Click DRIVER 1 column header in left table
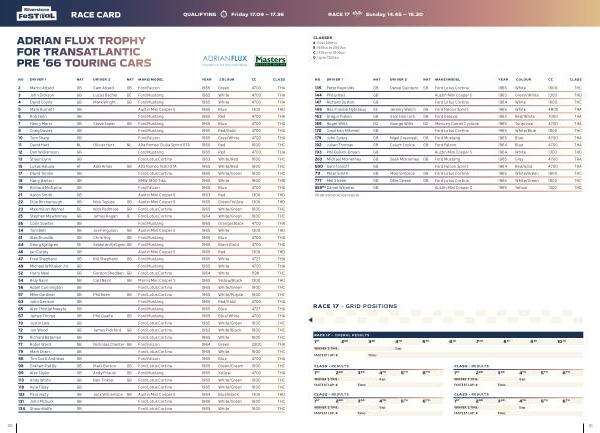 38,80
